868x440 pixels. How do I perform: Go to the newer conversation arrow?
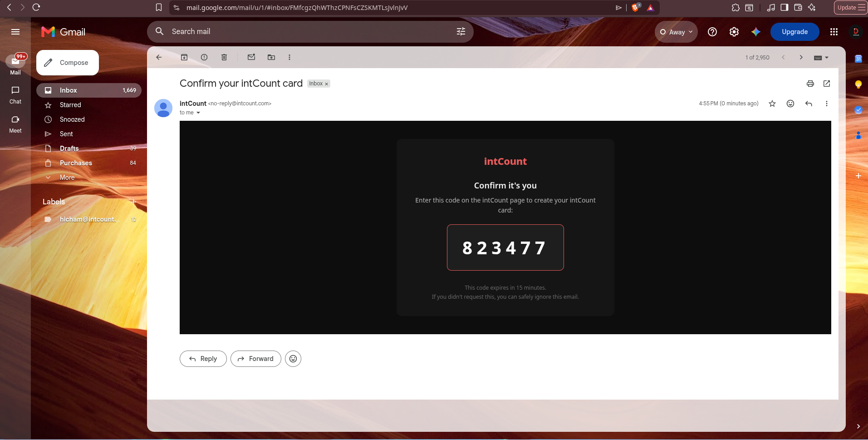[783, 57]
